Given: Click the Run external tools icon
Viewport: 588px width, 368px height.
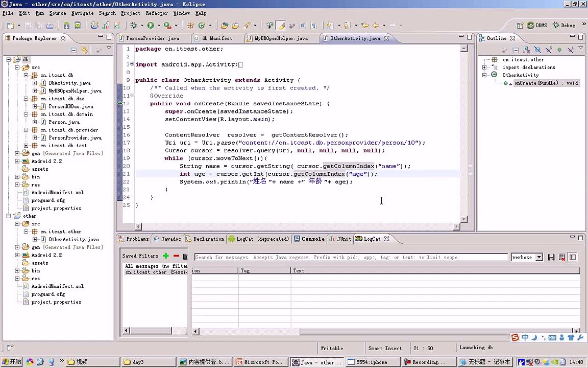Looking at the screenshot, I should tap(167, 26).
